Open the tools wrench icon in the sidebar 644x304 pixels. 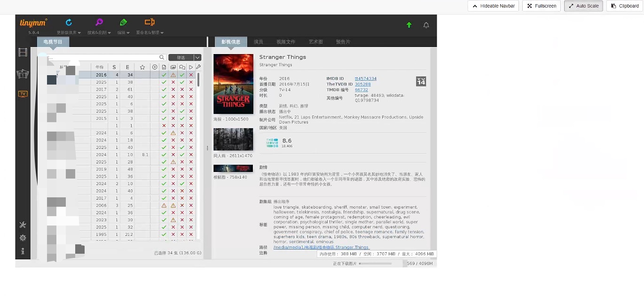coord(23,225)
